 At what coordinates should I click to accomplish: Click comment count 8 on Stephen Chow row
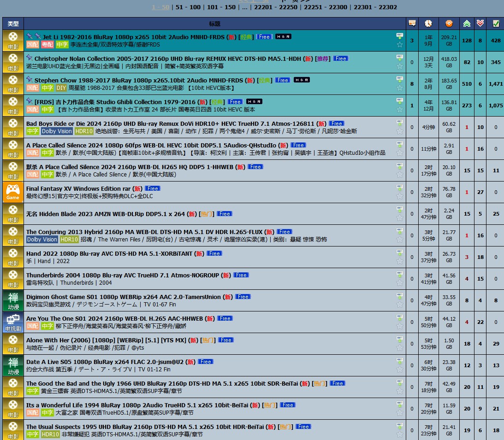pyautogui.click(x=412, y=84)
